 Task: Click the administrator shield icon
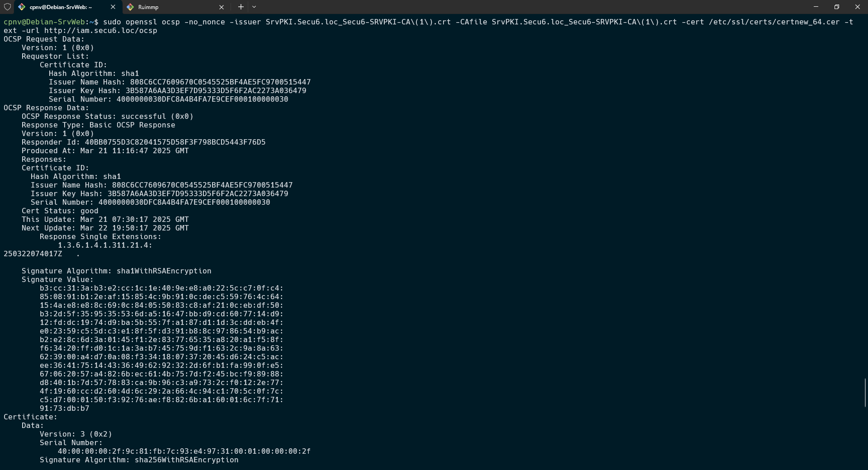coord(7,7)
